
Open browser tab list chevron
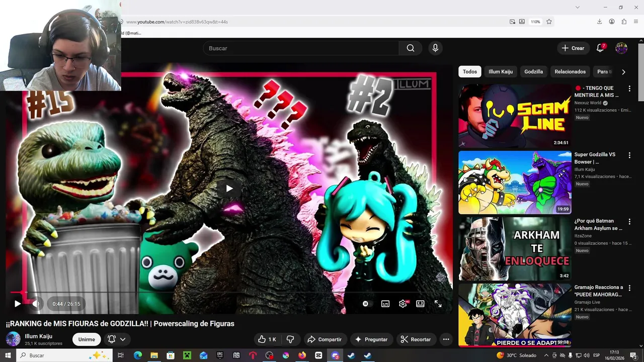click(x=578, y=7)
